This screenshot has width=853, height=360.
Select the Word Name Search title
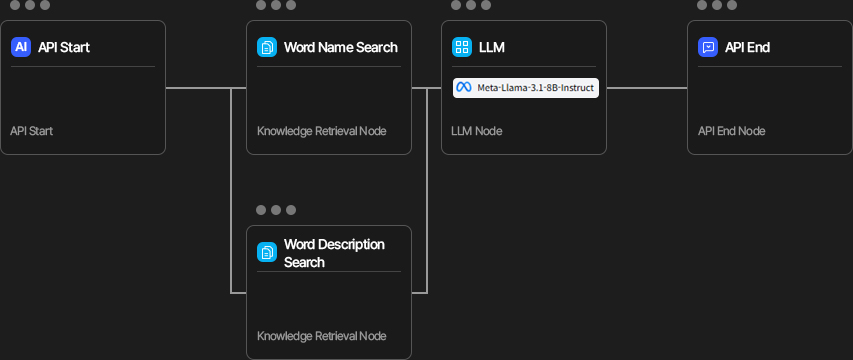point(341,47)
